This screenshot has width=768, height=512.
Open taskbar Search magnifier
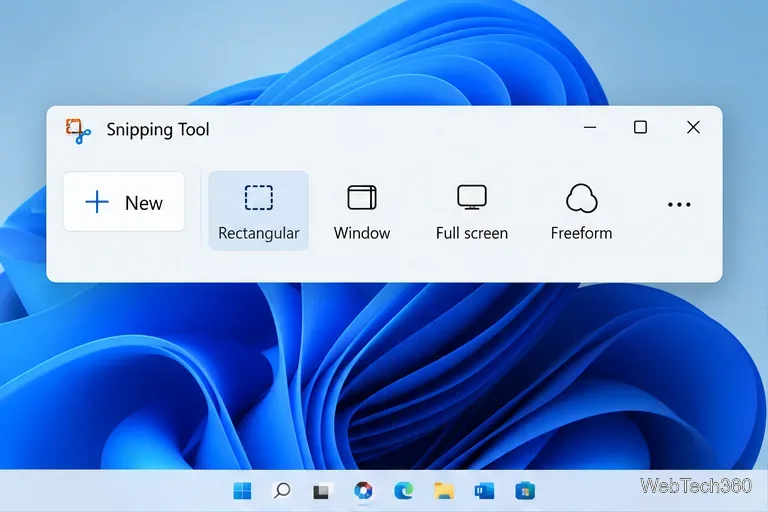pyautogui.click(x=282, y=490)
